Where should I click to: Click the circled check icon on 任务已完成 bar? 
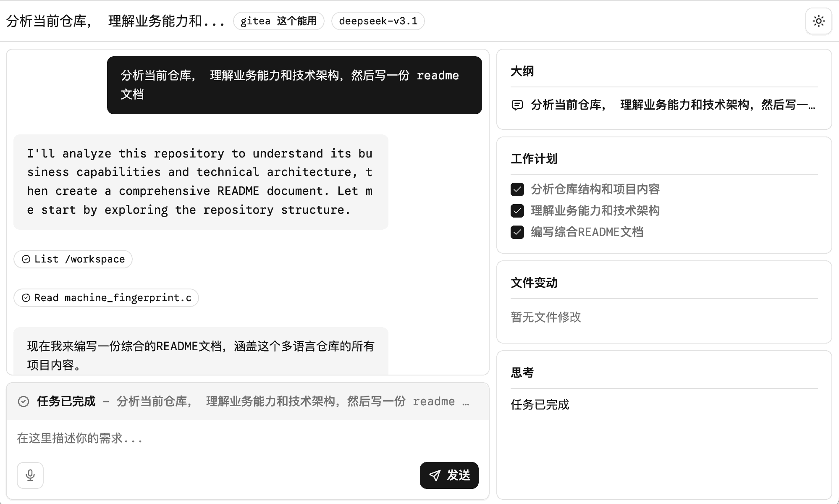pyautogui.click(x=24, y=402)
